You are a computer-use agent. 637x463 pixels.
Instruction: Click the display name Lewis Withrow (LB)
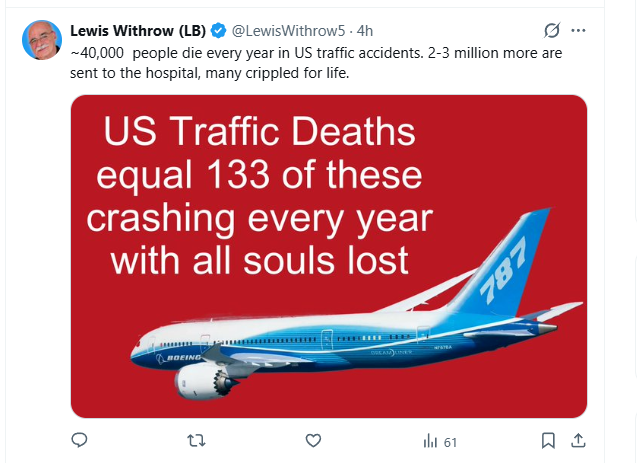137,30
